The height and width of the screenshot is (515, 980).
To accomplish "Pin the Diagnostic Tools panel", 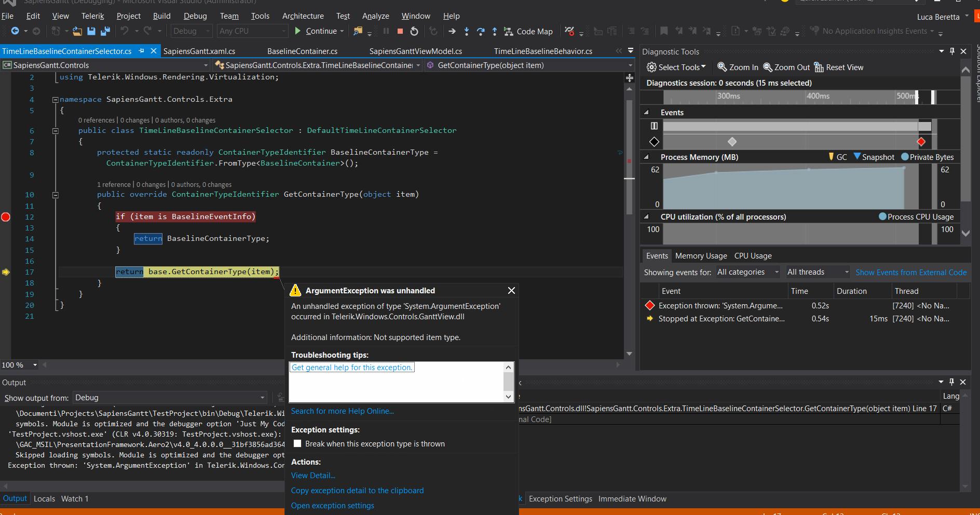I will 952,51.
